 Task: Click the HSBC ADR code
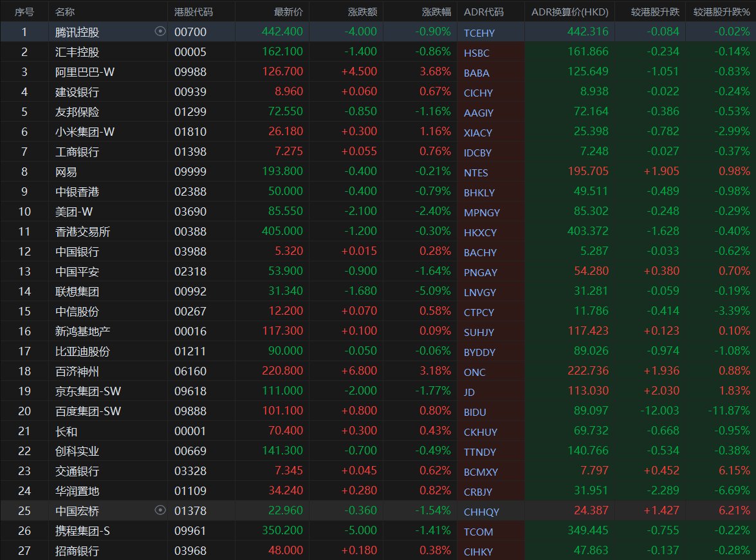tap(476, 53)
